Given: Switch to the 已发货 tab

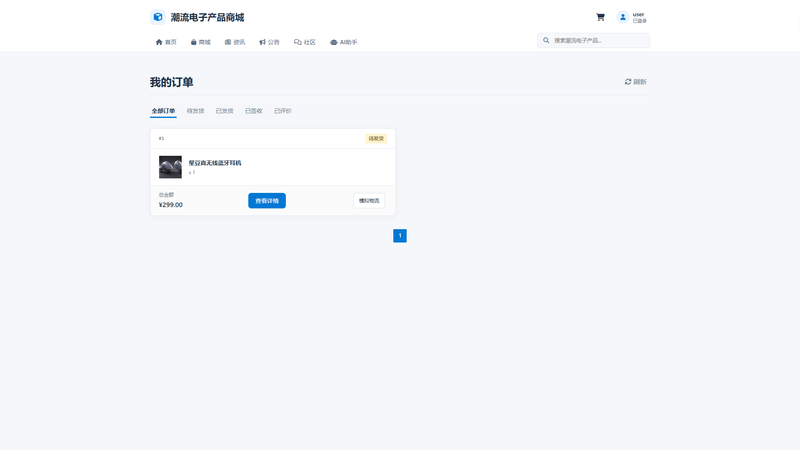Looking at the screenshot, I should pyautogui.click(x=224, y=111).
